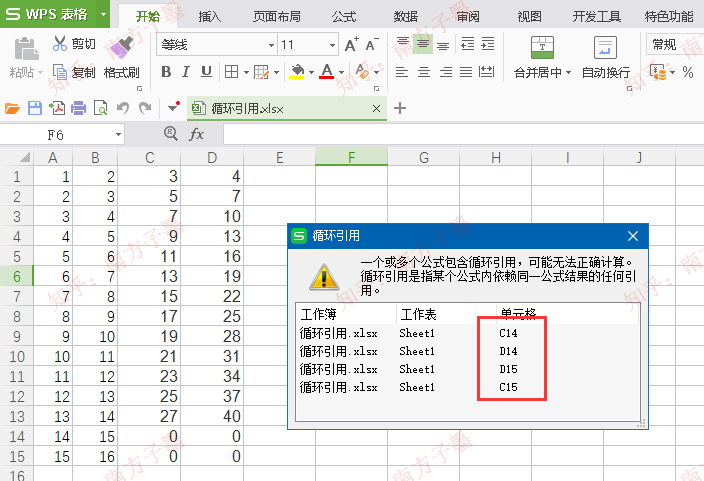Viewport: 704px width, 481px height.
Task: Click into the formula bar input
Action: 463,134
